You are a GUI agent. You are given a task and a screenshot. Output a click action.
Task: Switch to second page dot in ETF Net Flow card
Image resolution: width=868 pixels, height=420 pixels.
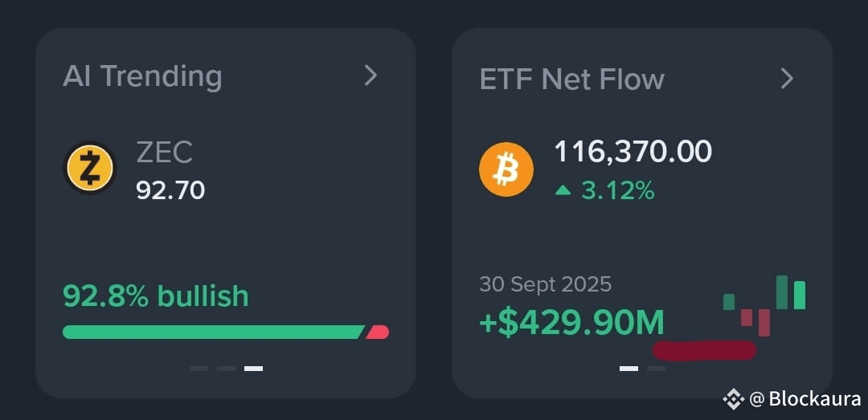click(x=656, y=369)
